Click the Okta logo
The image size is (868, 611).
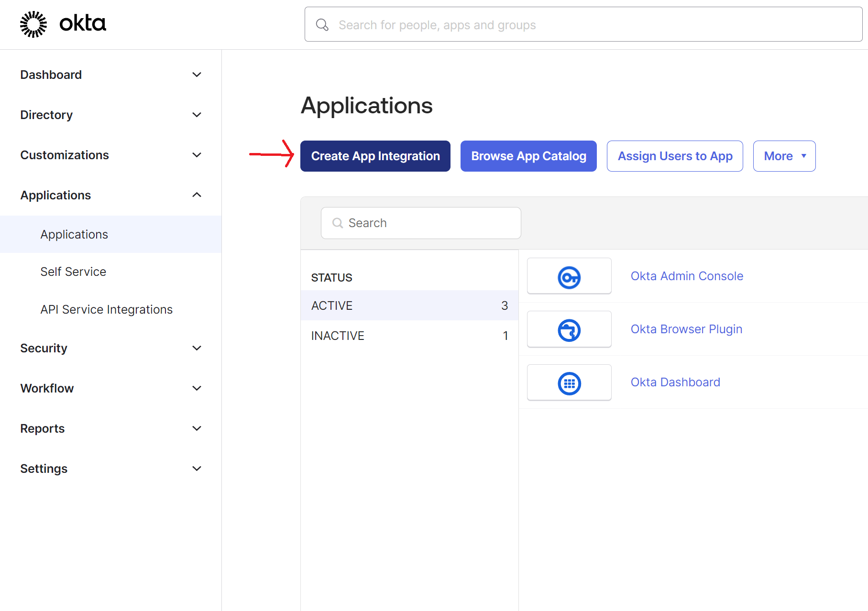click(63, 23)
